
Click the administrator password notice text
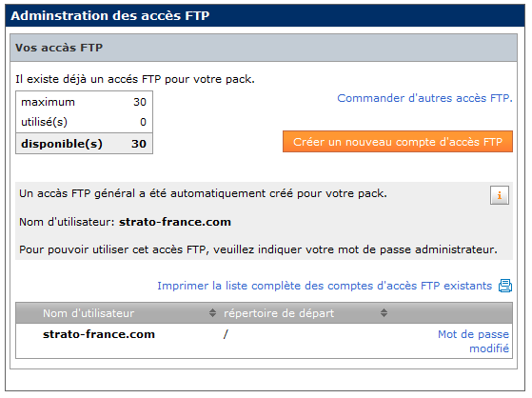click(x=258, y=249)
